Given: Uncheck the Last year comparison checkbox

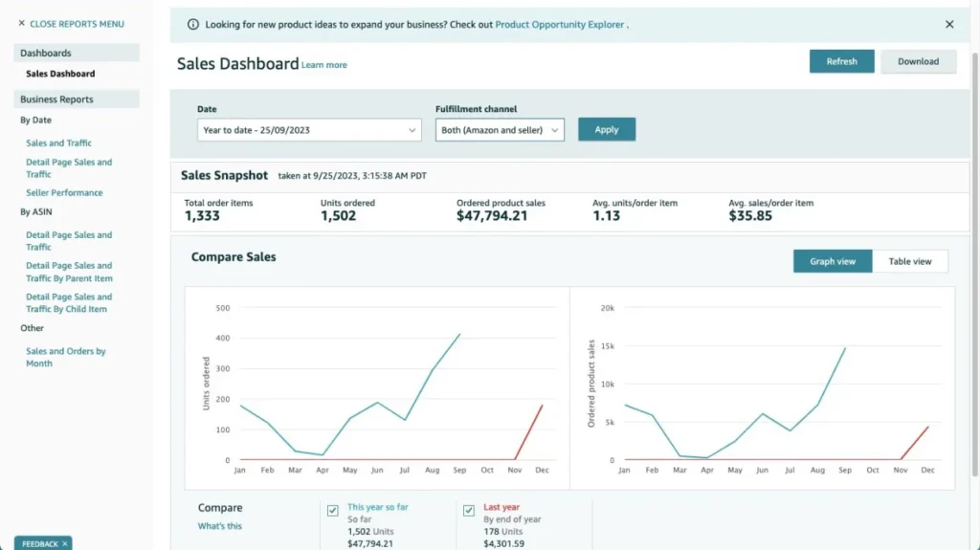Looking at the screenshot, I should coord(469,511).
